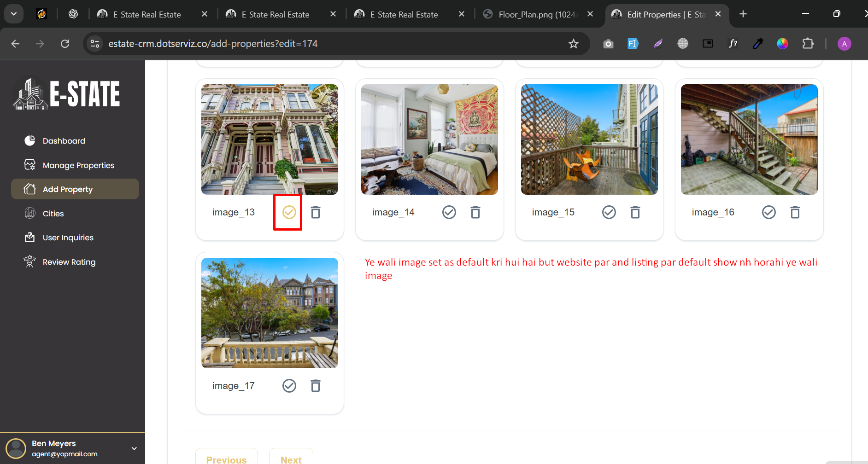Mark image_16 as the default image

pyautogui.click(x=769, y=212)
